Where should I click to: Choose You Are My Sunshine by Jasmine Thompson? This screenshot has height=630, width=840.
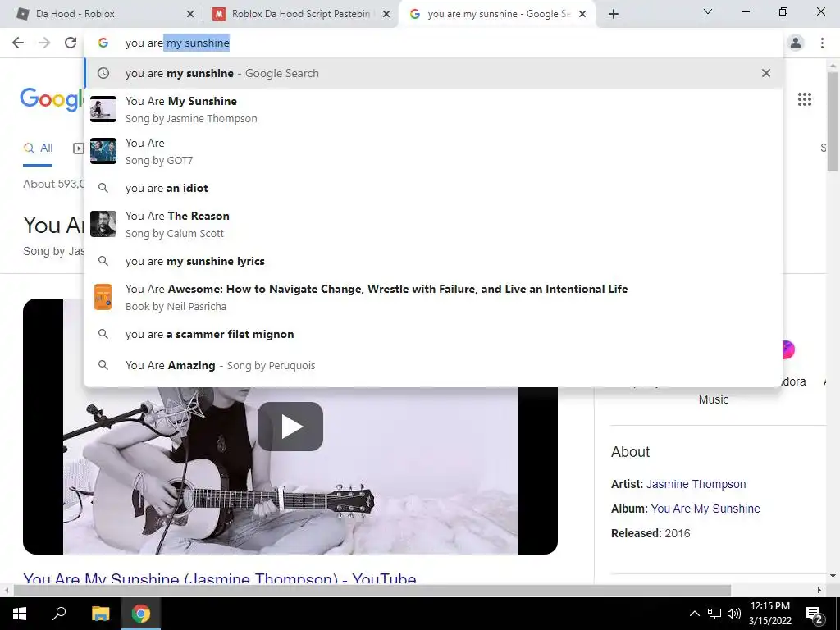tap(433, 109)
